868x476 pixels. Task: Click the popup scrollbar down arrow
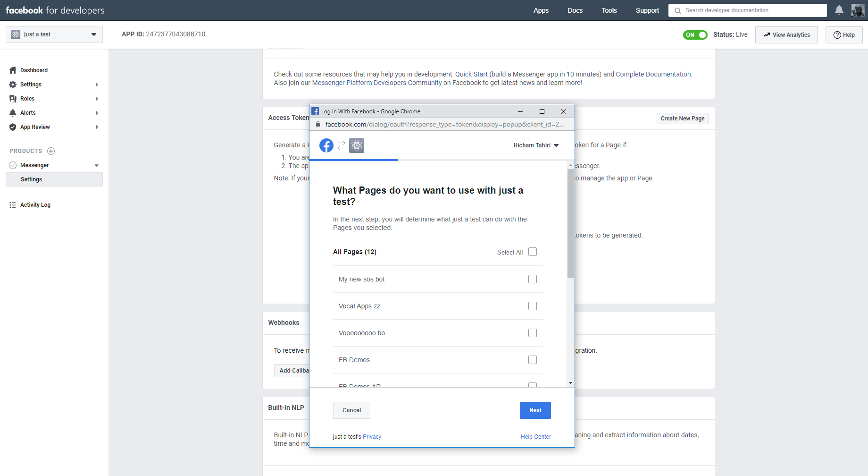tap(570, 383)
